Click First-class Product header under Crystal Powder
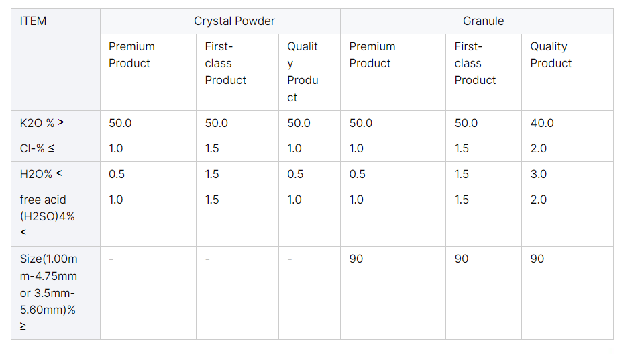 click(x=225, y=63)
